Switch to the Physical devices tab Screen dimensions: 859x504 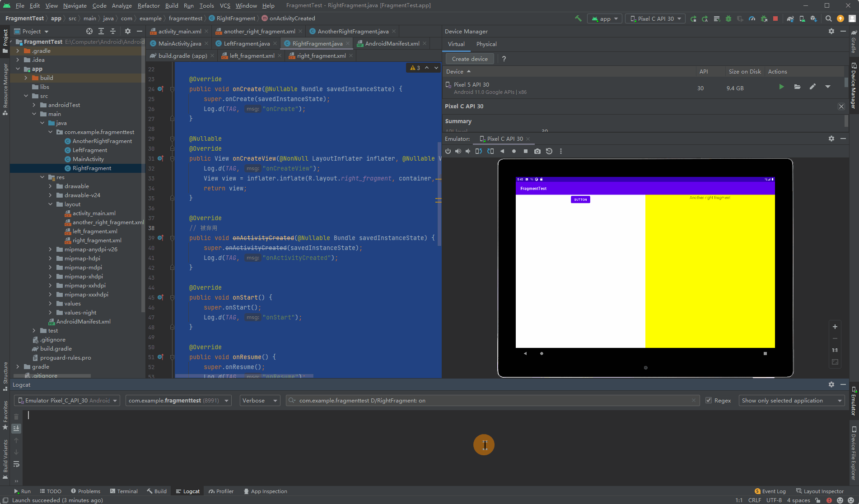point(486,44)
